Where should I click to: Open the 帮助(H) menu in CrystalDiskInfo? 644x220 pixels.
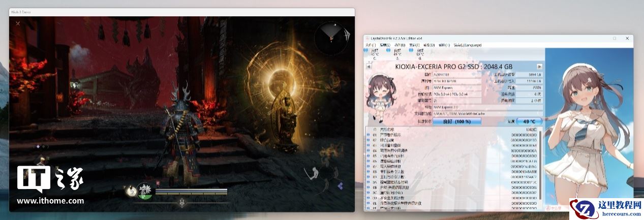pyautogui.click(x=444, y=45)
